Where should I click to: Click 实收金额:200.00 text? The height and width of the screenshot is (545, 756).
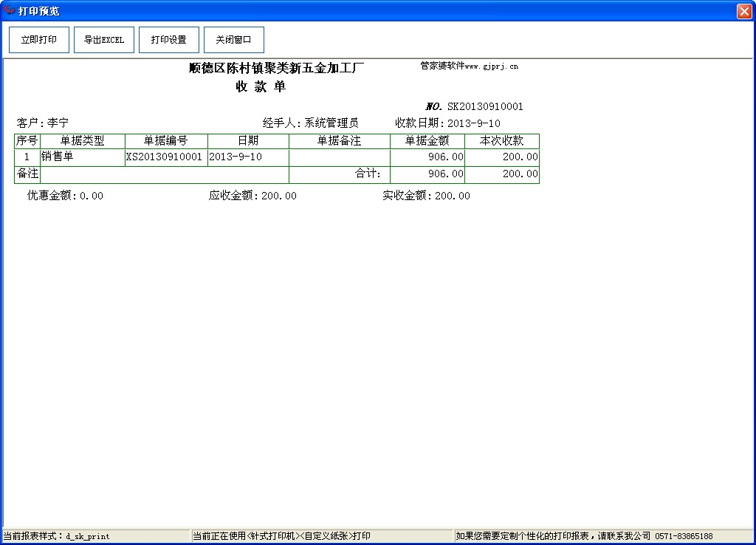[x=426, y=196]
